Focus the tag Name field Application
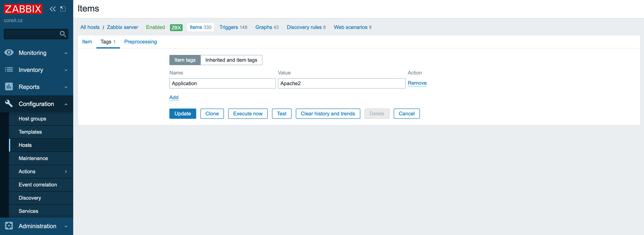 [x=222, y=83]
